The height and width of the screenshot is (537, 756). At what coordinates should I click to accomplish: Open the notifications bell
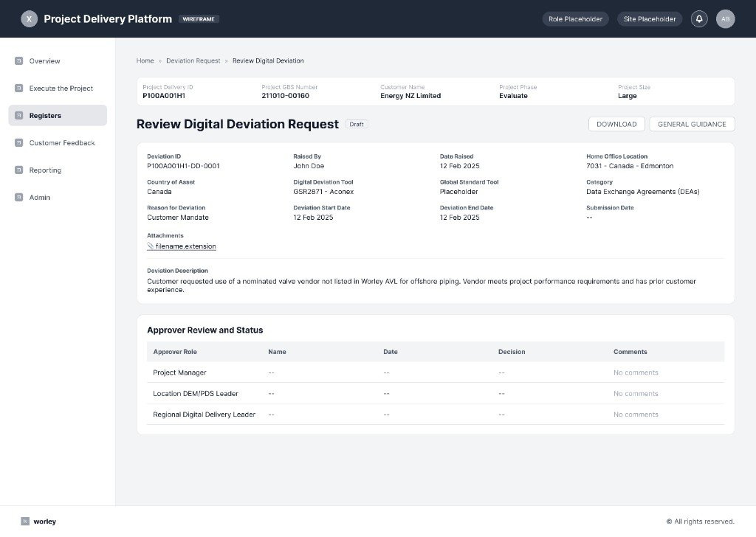click(699, 18)
